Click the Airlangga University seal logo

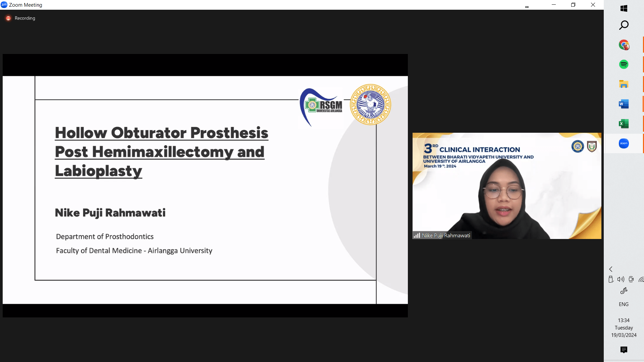[x=370, y=105]
